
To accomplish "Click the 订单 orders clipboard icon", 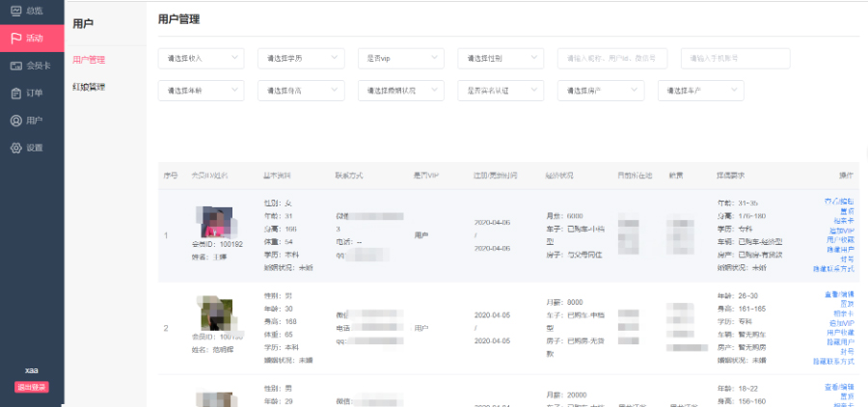I will pos(15,94).
